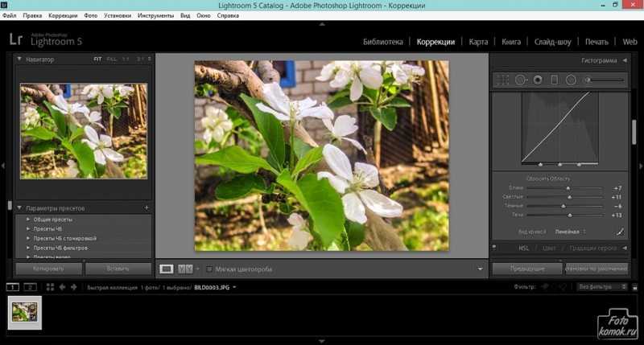The image size is (644, 345).
Task: Select the Adjustment Brush tool
Action: point(605,80)
